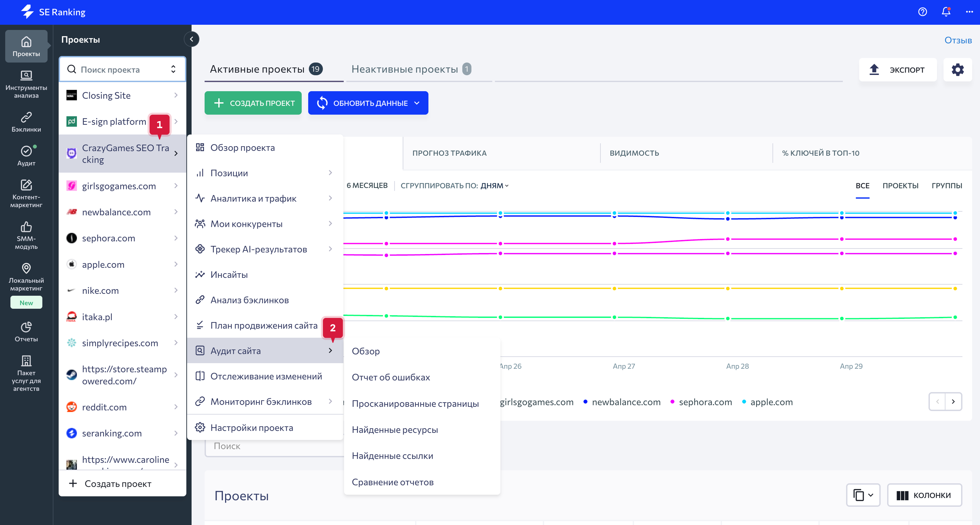Open Отслеживание изменений menu item
The width and height of the screenshot is (980, 525).
[265, 376]
